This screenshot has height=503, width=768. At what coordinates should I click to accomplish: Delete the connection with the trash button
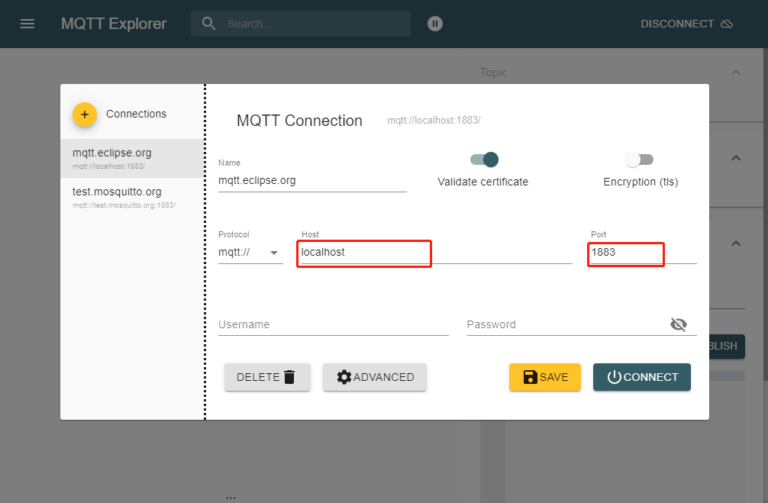point(267,377)
